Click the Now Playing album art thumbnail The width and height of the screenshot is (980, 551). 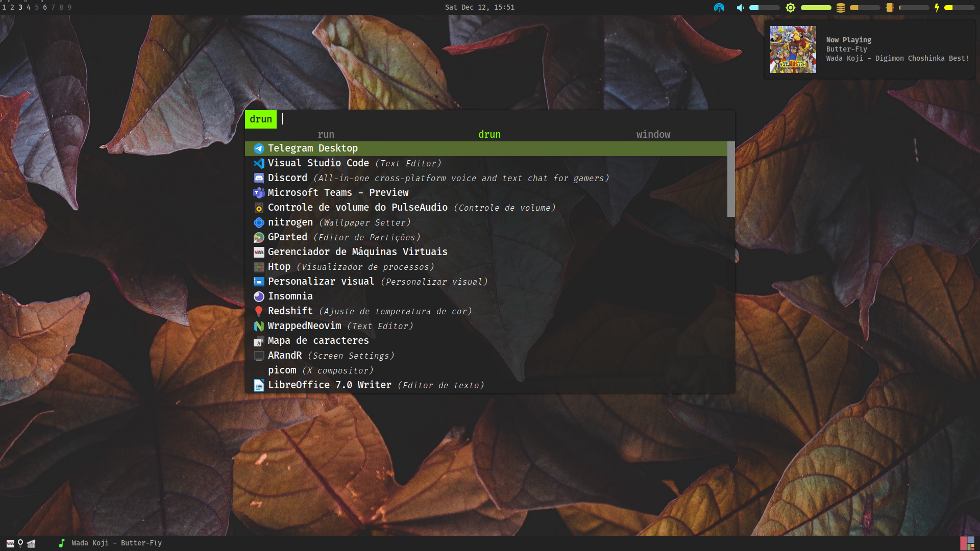(793, 49)
